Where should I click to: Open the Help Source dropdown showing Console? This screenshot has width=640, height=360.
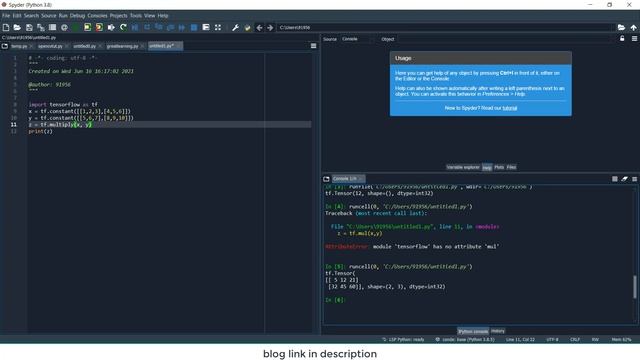(357, 39)
